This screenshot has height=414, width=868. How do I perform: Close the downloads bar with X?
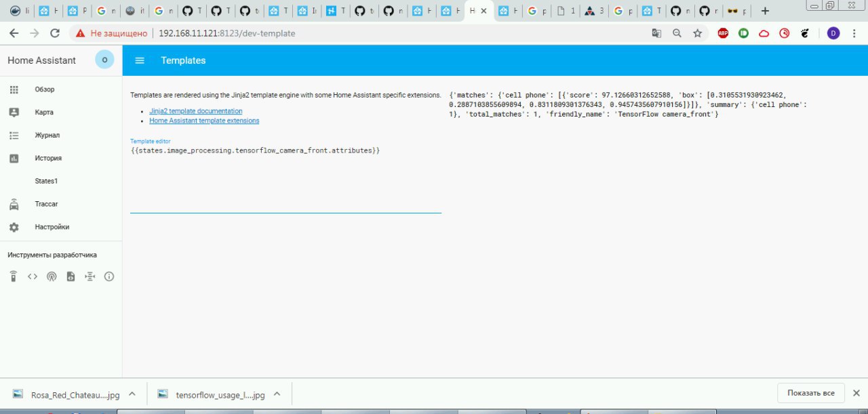856,393
